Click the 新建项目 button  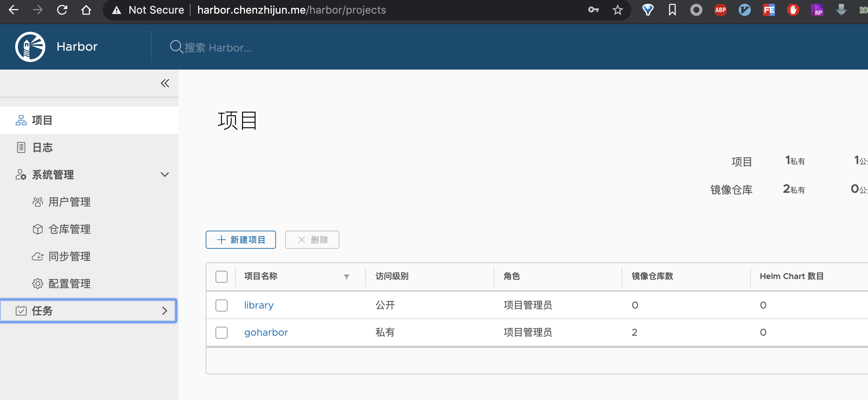pos(241,240)
